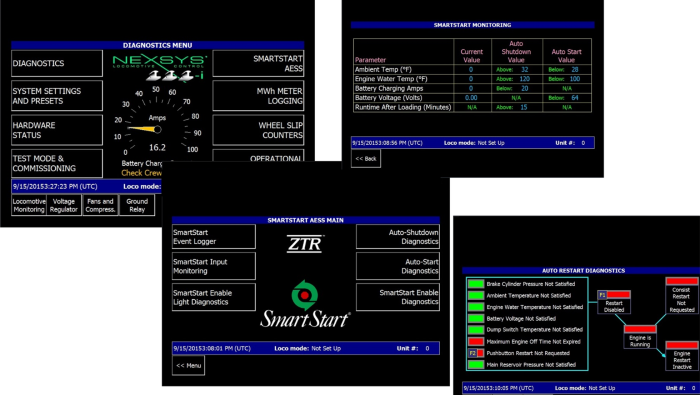
Task: Click the Auto Start Value column header
Action: (x=566, y=56)
